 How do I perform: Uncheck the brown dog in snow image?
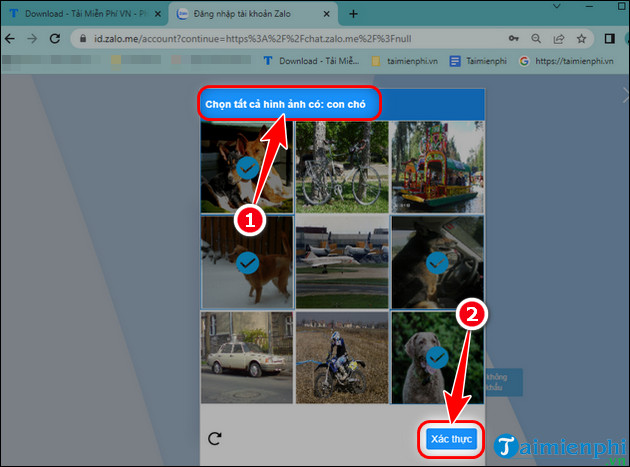click(247, 262)
